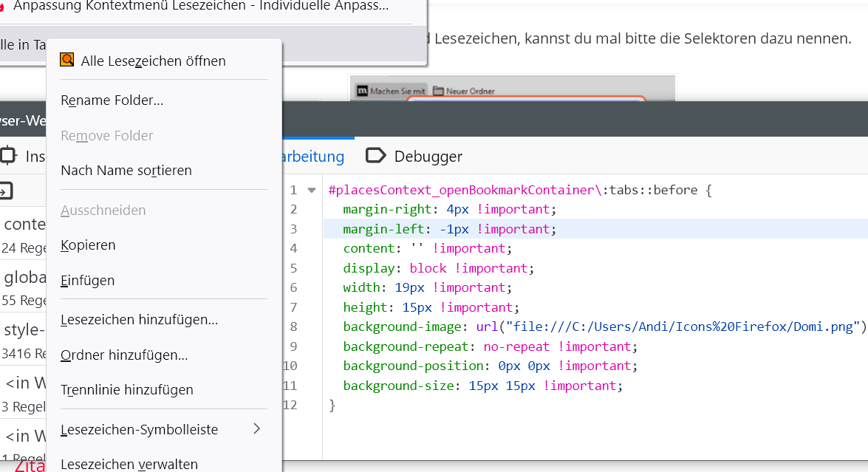The height and width of the screenshot is (472, 868).
Task: Select Nach Name sortieren
Action: (x=126, y=171)
